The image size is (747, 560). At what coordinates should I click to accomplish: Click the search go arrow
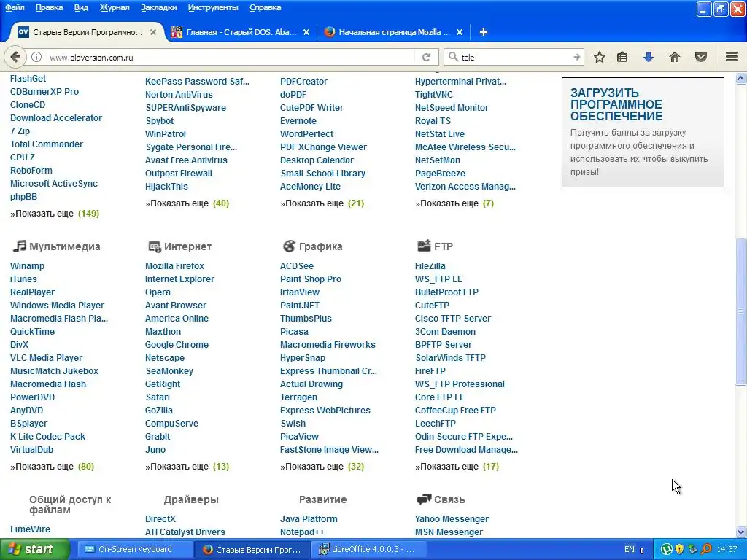(576, 57)
